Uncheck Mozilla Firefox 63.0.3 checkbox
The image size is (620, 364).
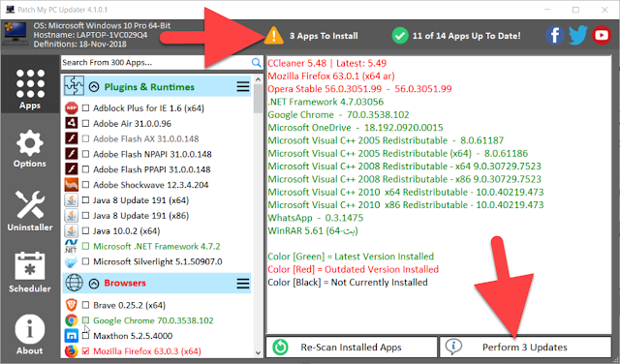85,351
